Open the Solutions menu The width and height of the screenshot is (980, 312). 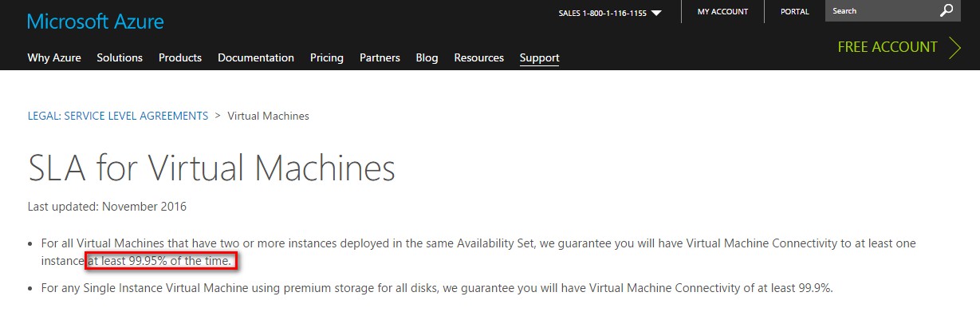pos(120,57)
